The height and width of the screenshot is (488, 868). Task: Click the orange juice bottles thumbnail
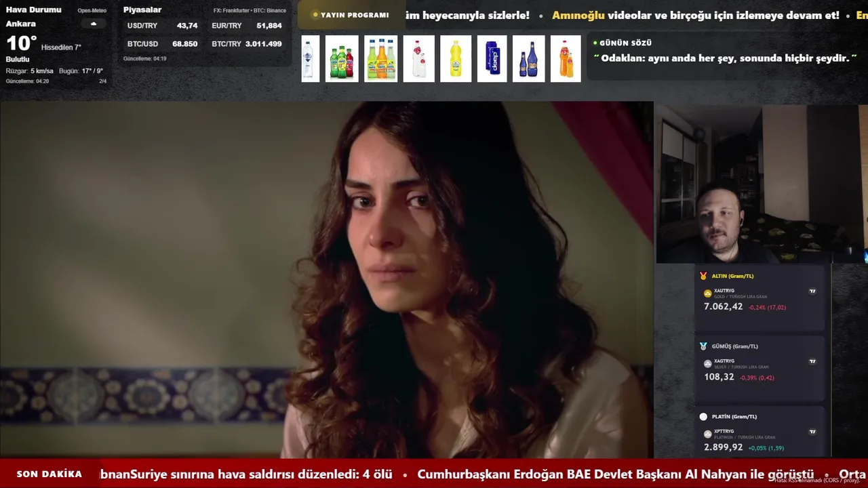point(566,59)
